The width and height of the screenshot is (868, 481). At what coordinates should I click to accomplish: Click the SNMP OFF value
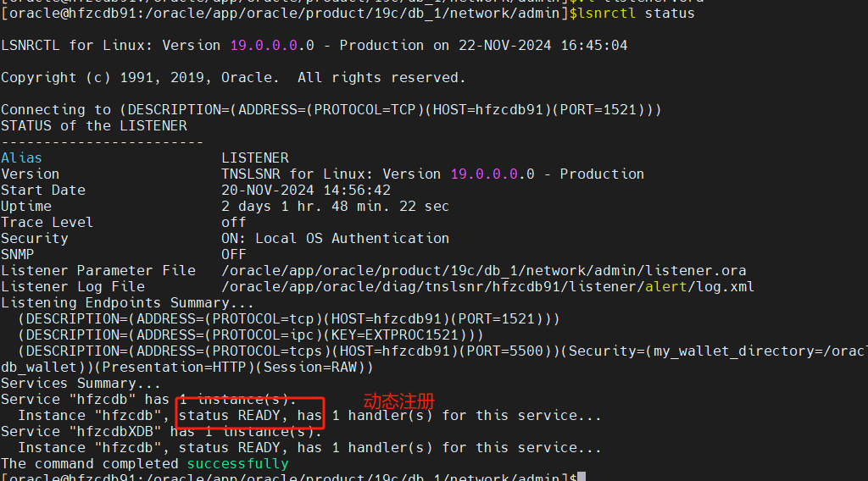[234, 254]
